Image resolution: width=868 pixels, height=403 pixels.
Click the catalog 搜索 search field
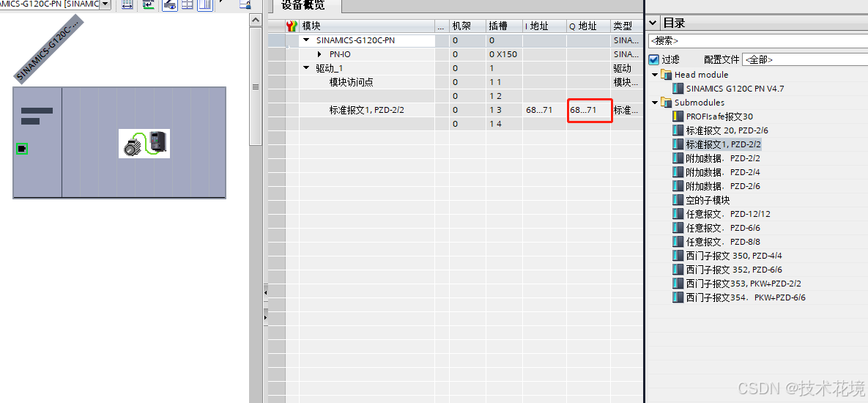(x=758, y=41)
